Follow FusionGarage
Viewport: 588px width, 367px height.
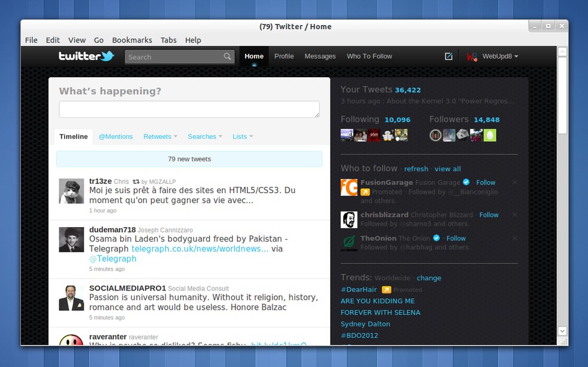point(486,182)
